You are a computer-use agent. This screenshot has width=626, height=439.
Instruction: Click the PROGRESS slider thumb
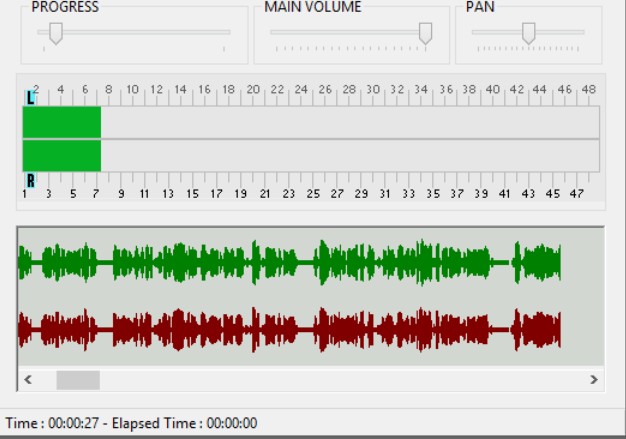(56, 33)
